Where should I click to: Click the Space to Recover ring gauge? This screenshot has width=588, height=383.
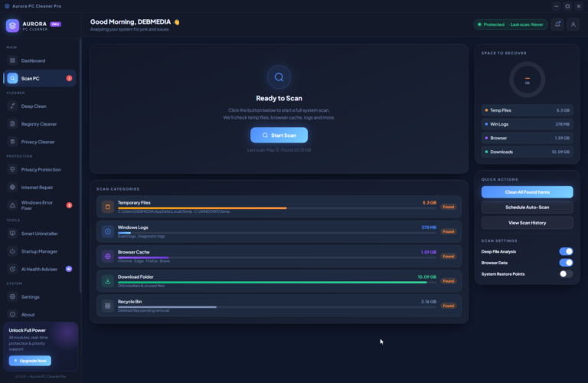[x=527, y=80]
